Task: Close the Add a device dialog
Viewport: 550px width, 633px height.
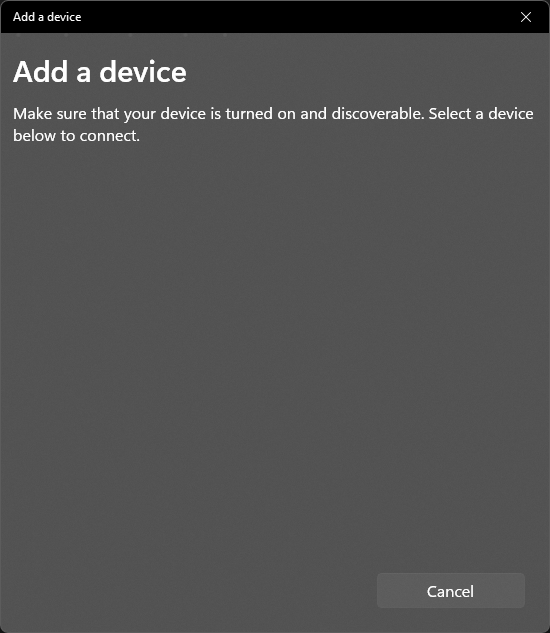Action: (x=526, y=17)
